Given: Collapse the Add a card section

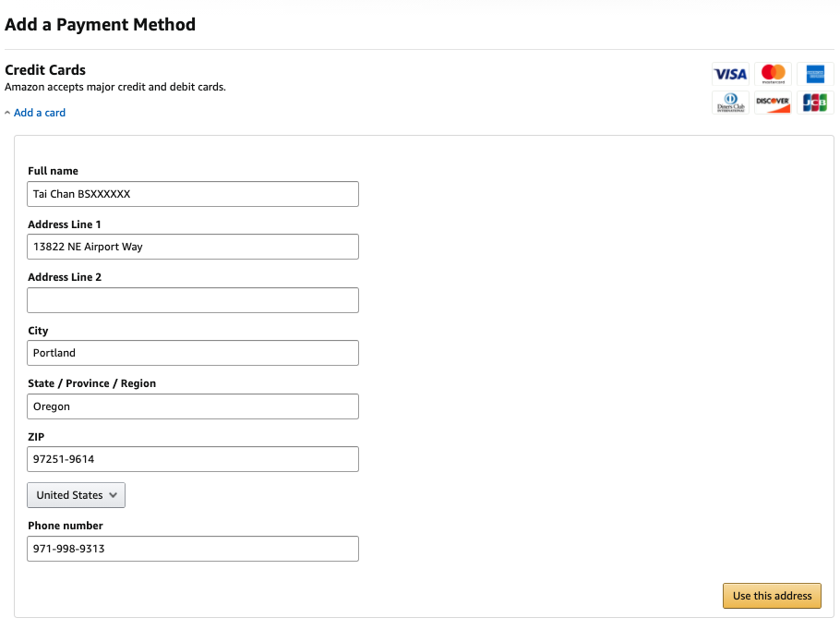Looking at the screenshot, I should click(39, 113).
